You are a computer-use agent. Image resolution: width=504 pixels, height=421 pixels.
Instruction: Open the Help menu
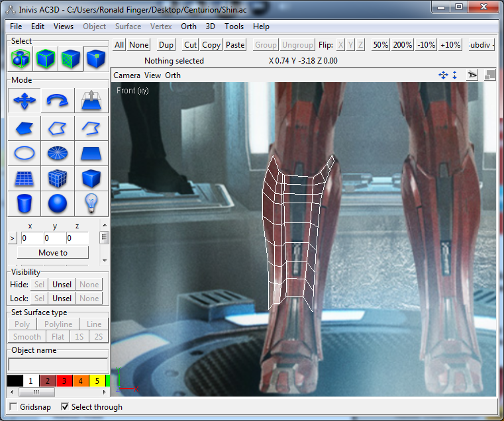click(x=261, y=26)
